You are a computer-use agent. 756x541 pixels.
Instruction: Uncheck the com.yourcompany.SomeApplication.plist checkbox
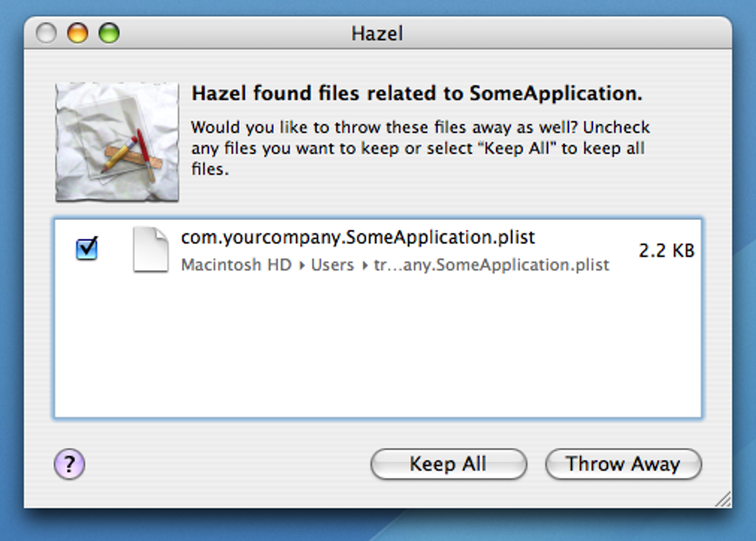(x=87, y=249)
